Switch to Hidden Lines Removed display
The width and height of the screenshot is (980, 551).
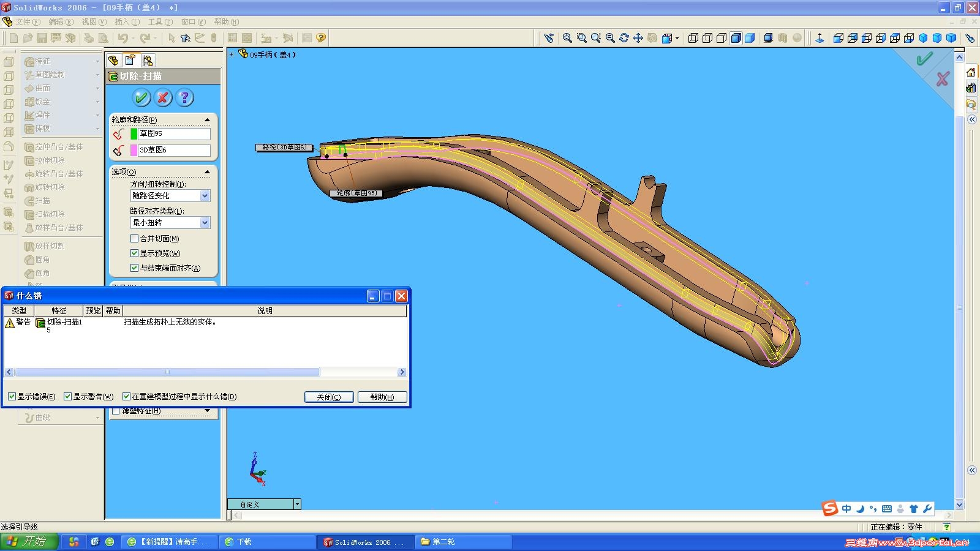click(x=722, y=38)
